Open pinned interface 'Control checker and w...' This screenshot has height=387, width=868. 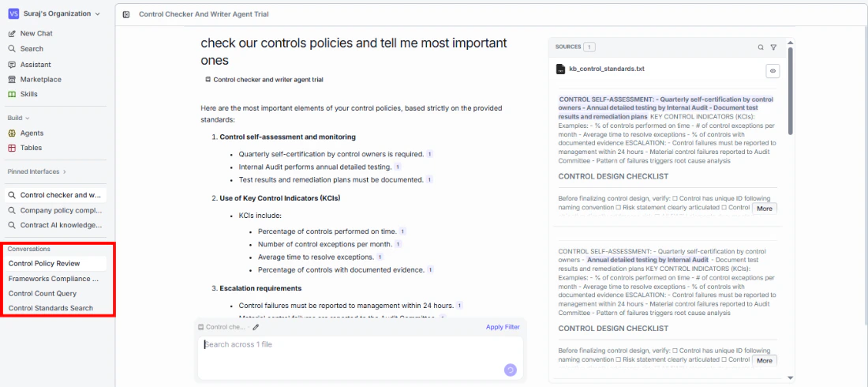(55, 195)
